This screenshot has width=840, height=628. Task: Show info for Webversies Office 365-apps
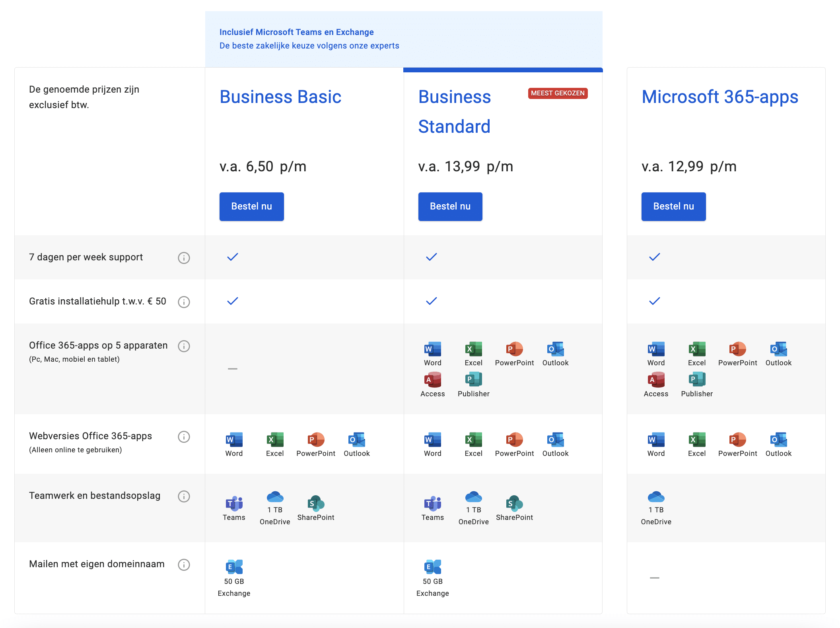pos(184,436)
